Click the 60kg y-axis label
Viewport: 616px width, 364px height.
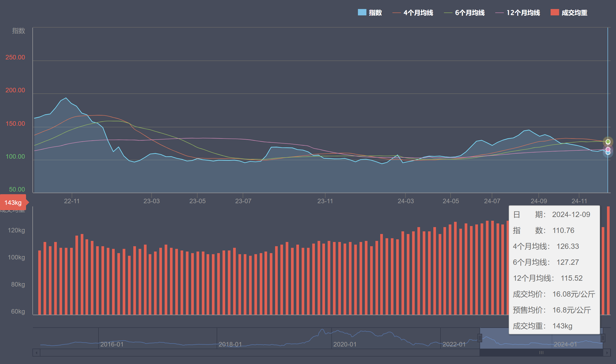click(x=18, y=311)
